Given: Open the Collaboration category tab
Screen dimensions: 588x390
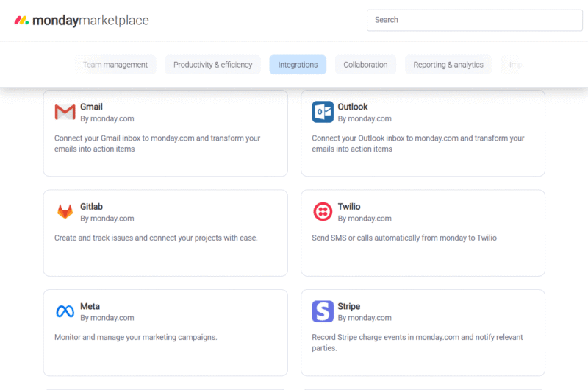Looking at the screenshot, I should [365, 65].
